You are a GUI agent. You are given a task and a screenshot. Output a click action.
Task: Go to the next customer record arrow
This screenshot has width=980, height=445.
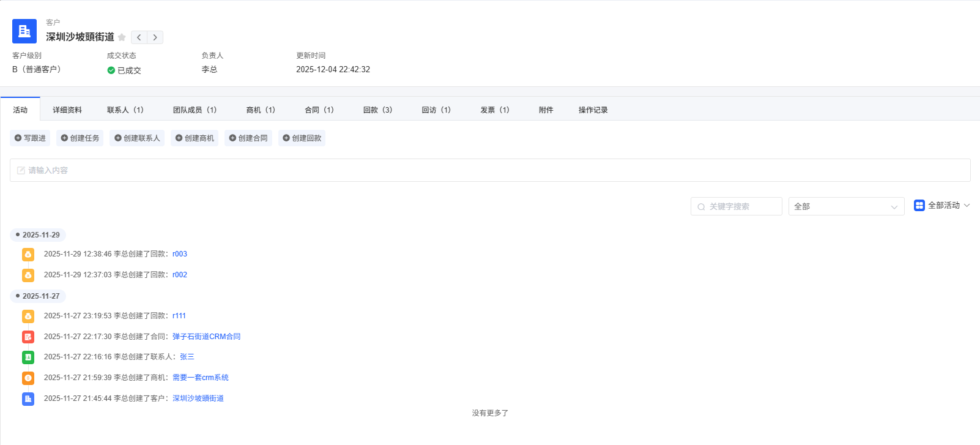coord(155,37)
